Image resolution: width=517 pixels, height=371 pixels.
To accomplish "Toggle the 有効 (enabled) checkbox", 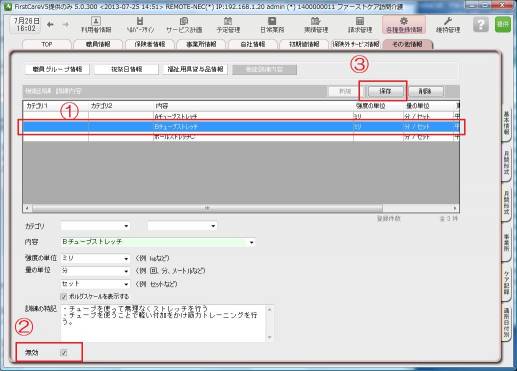I will pyautogui.click(x=64, y=353).
